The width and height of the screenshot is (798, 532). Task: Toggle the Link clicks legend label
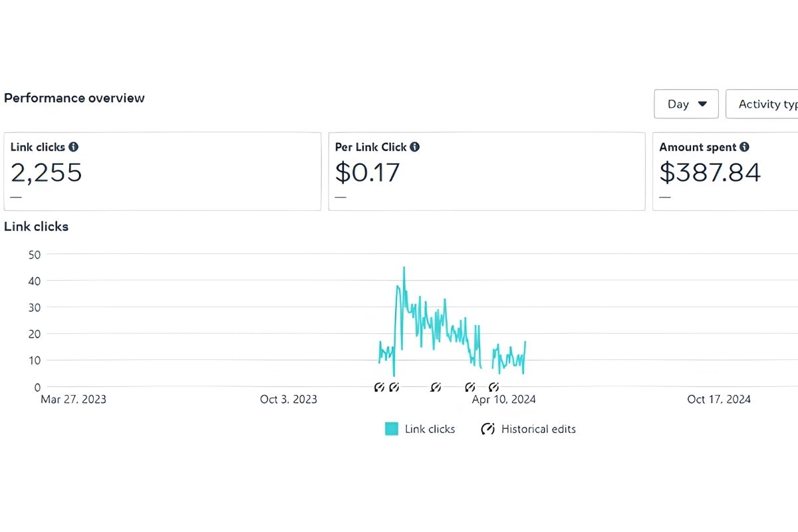tap(430, 429)
